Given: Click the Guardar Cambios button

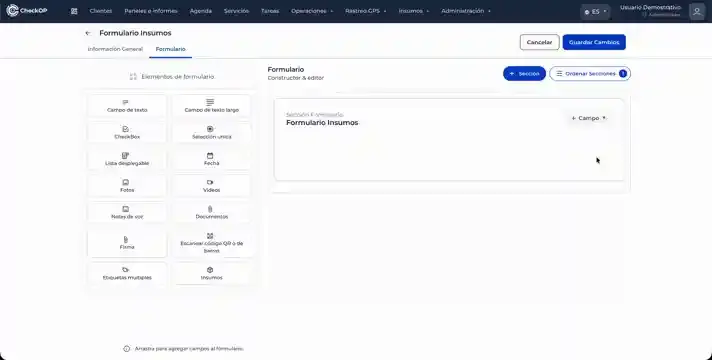Looking at the screenshot, I should tap(594, 42).
